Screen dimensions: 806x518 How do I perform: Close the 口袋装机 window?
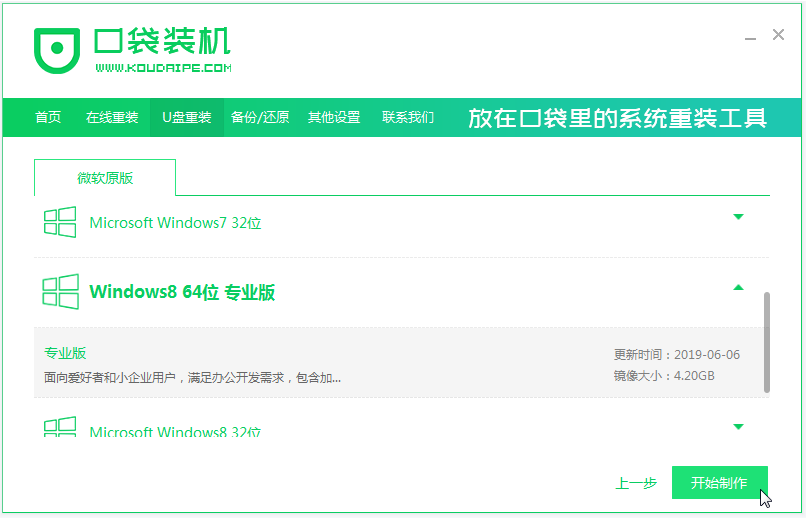point(778,34)
